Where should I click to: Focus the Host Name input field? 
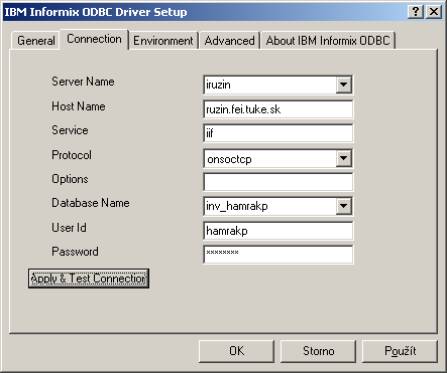278,109
